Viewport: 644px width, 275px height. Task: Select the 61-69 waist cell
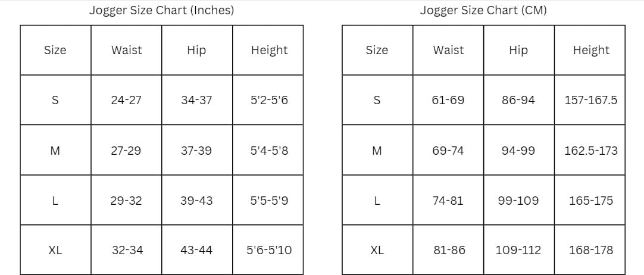click(449, 100)
